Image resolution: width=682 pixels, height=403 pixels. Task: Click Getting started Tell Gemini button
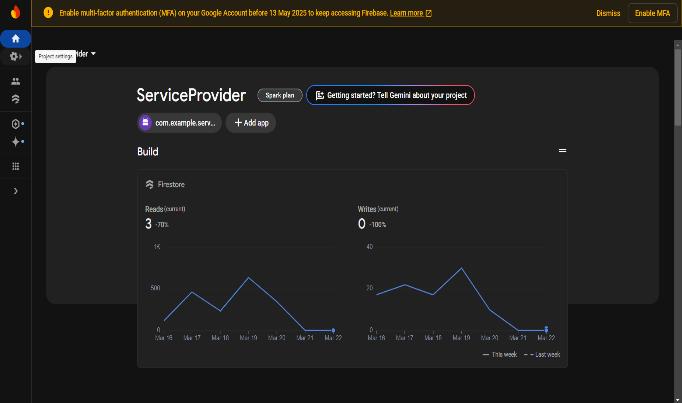click(x=391, y=95)
